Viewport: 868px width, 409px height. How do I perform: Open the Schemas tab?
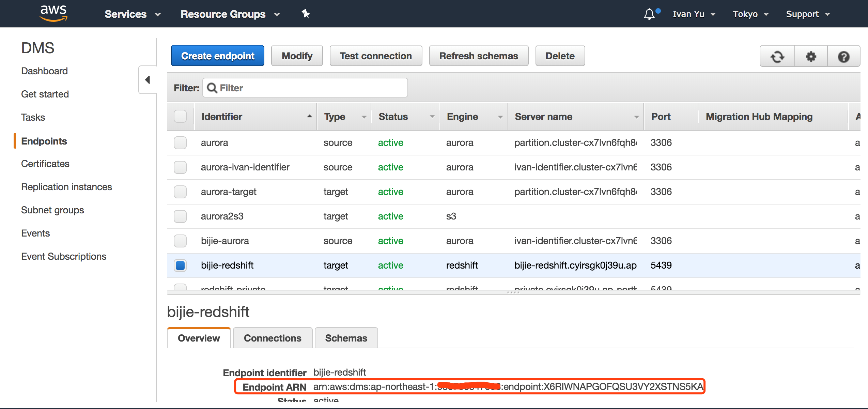pyautogui.click(x=346, y=338)
